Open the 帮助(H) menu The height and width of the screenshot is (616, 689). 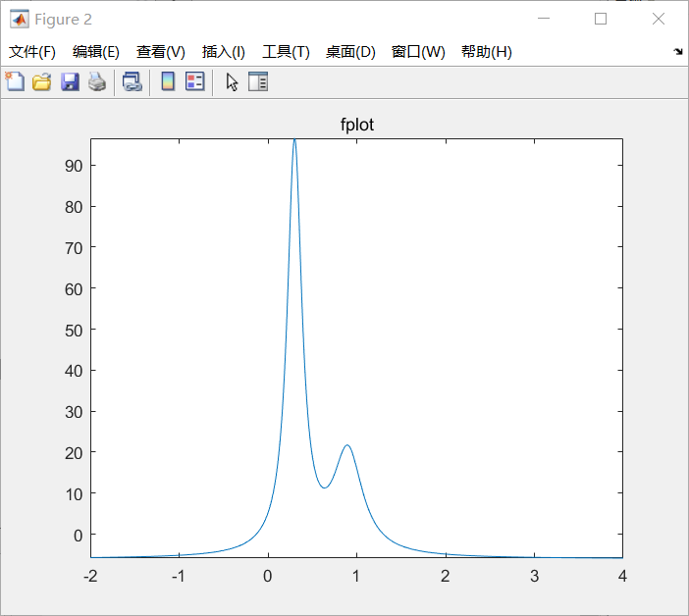[x=487, y=52]
